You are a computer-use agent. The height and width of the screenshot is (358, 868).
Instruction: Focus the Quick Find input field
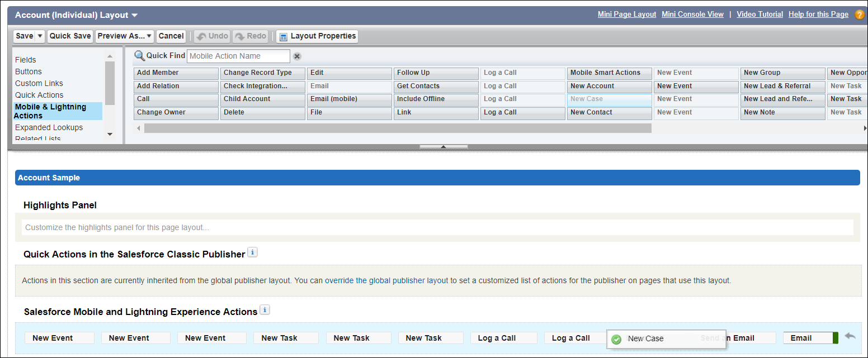coord(239,56)
